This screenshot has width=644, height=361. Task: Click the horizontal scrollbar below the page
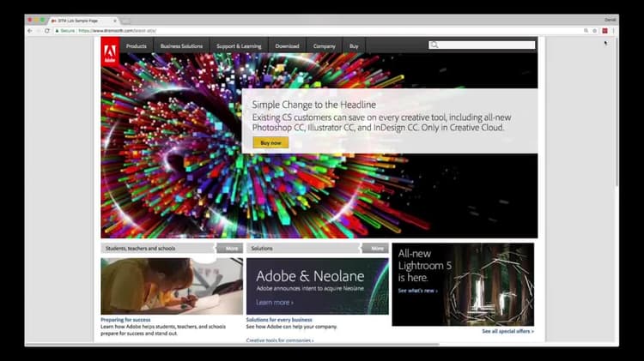tap(234, 345)
